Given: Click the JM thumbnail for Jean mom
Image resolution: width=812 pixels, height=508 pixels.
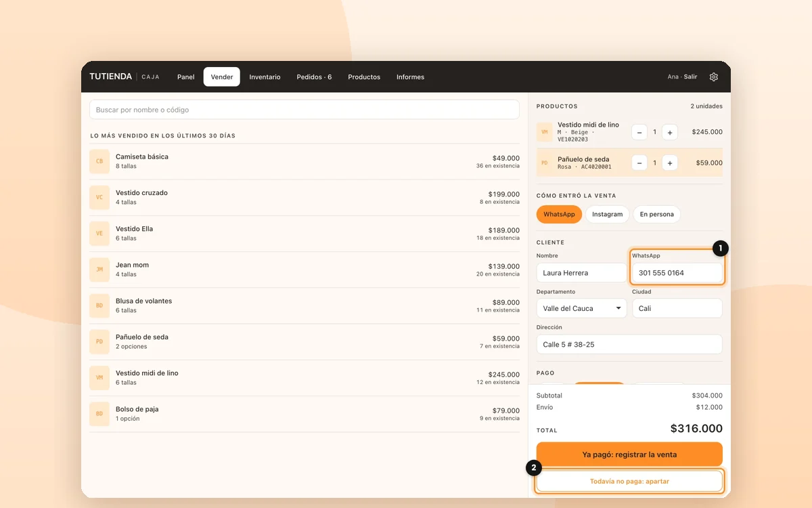Looking at the screenshot, I should tap(99, 270).
